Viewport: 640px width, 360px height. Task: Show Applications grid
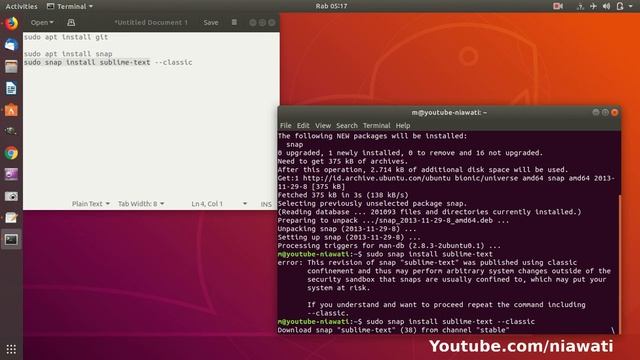coord(11,349)
